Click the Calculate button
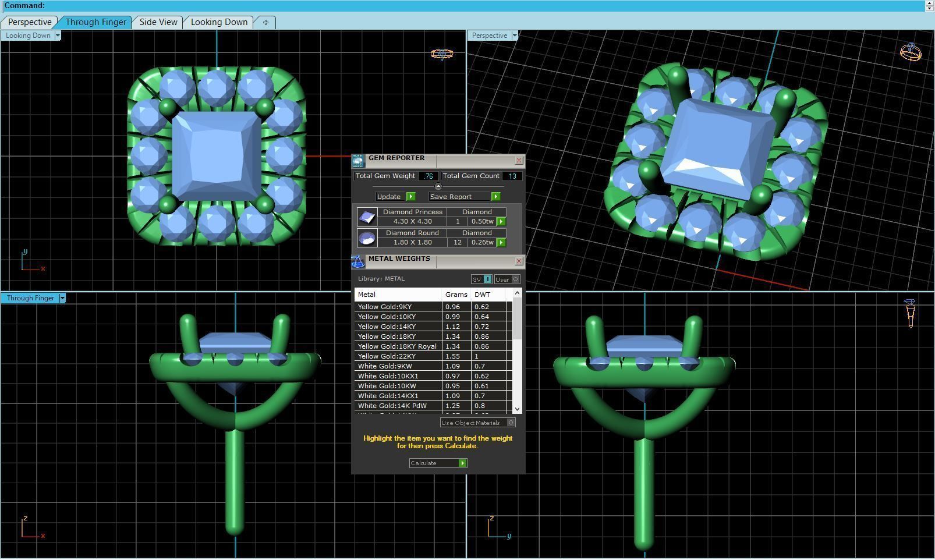Image resolution: width=935 pixels, height=560 pixels. [438, 463]
